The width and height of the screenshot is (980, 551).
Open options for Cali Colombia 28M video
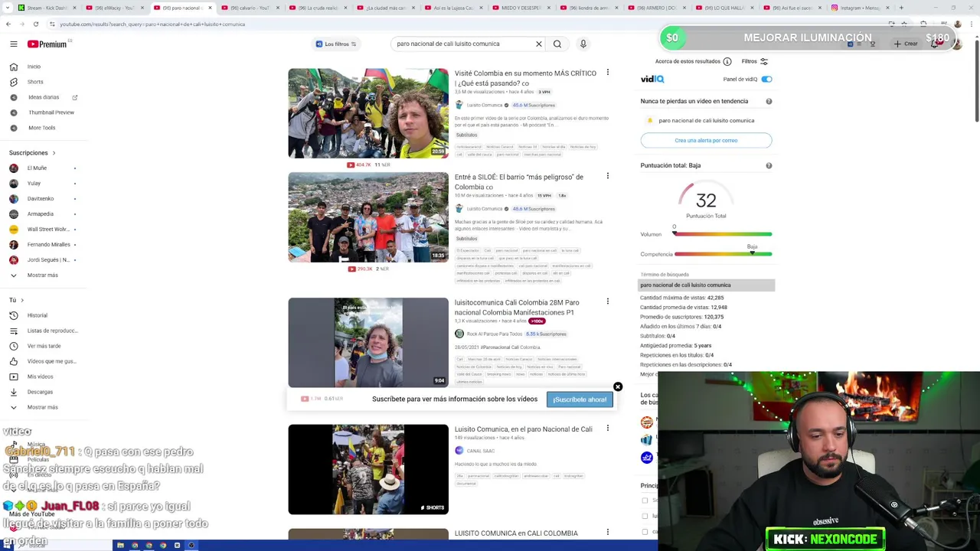click(608, 302)
